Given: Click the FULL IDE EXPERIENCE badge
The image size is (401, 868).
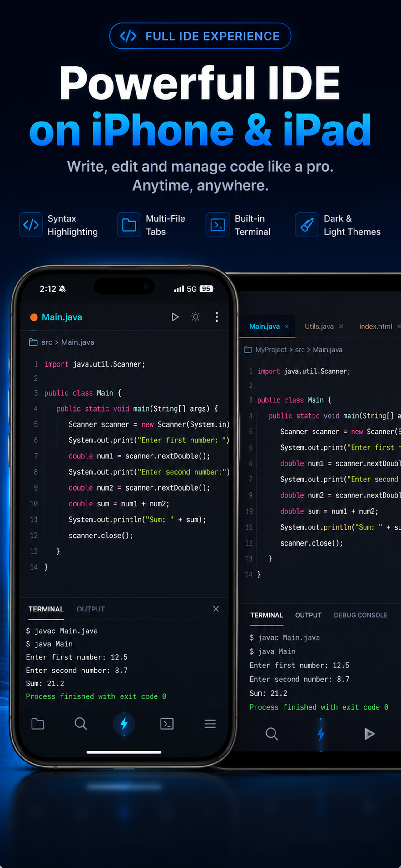Looking at the screenshot, I should click(x=200, y=36).
